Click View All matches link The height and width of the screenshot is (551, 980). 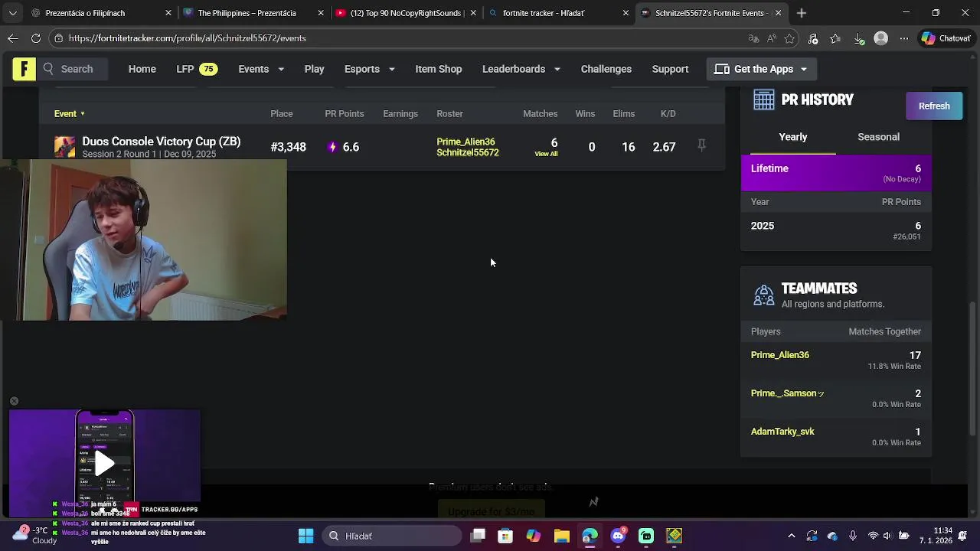(x=546, y=154)
